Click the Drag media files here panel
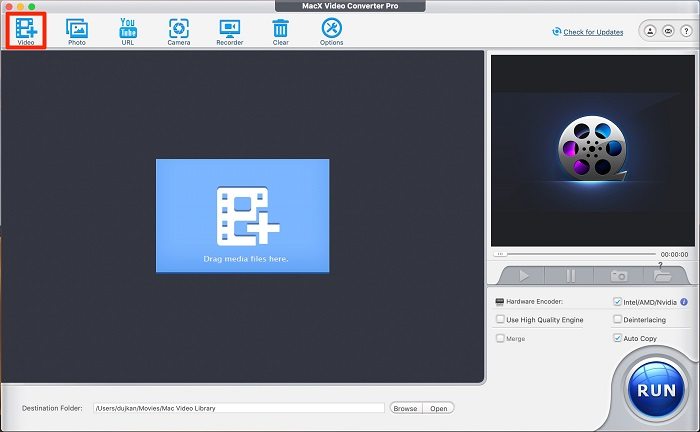The width and height of the screenshot is (700, 432). 242,216
